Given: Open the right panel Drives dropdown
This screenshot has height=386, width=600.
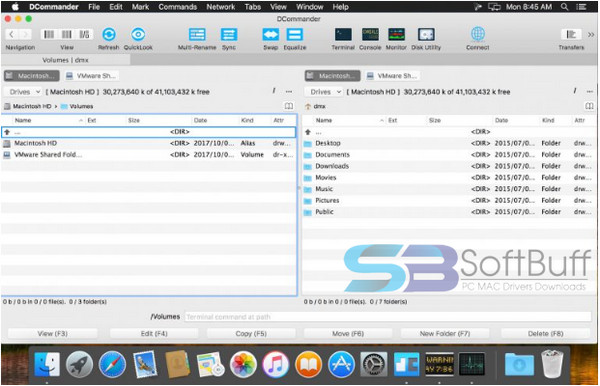Looking at the screenshot, I should click(324, 92).
